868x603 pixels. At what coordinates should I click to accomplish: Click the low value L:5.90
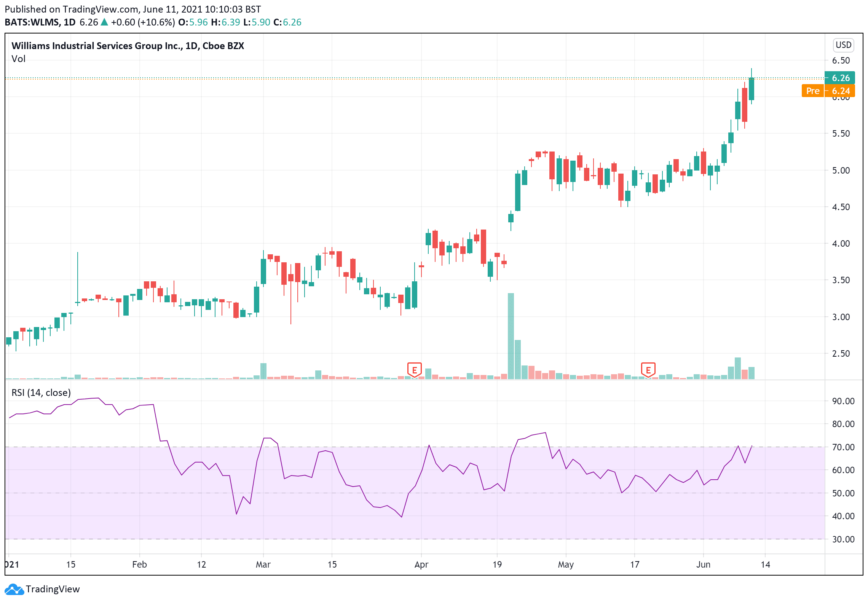click(257, 22)
